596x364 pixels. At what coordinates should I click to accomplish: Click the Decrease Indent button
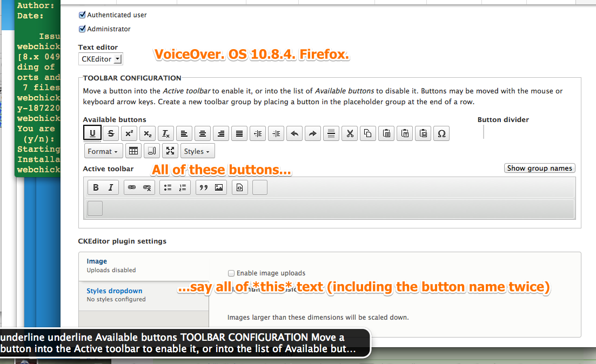[258, 133]
